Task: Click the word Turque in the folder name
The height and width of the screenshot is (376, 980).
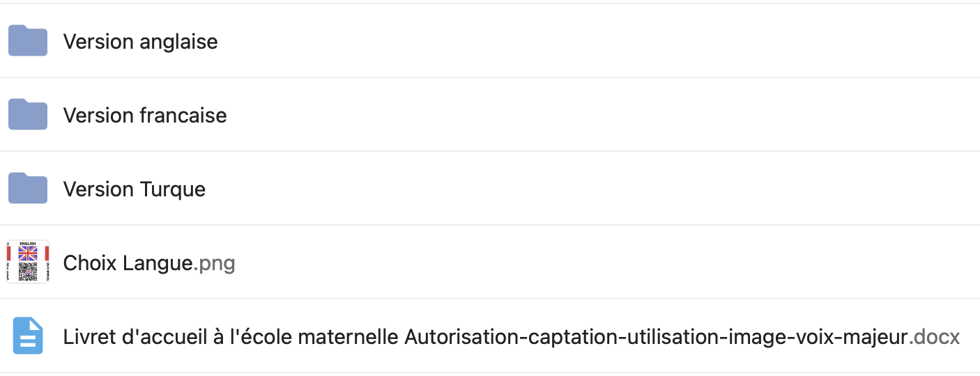Action: (x=173, y=190)
